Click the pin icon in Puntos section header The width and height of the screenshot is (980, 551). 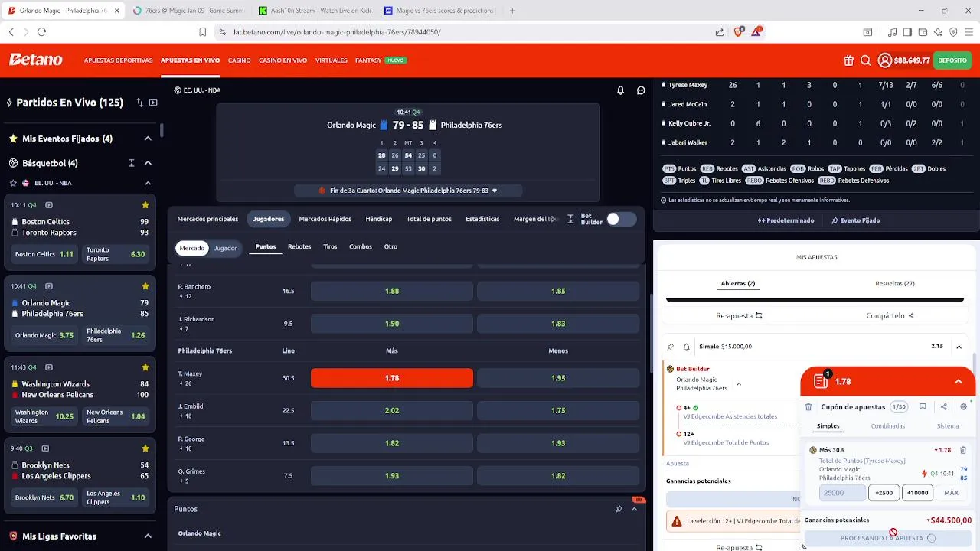tap(619, 509)
